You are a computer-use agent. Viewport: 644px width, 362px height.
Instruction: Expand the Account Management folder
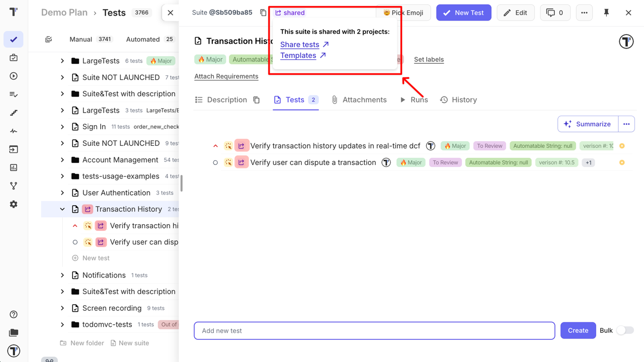pos(62,160)
